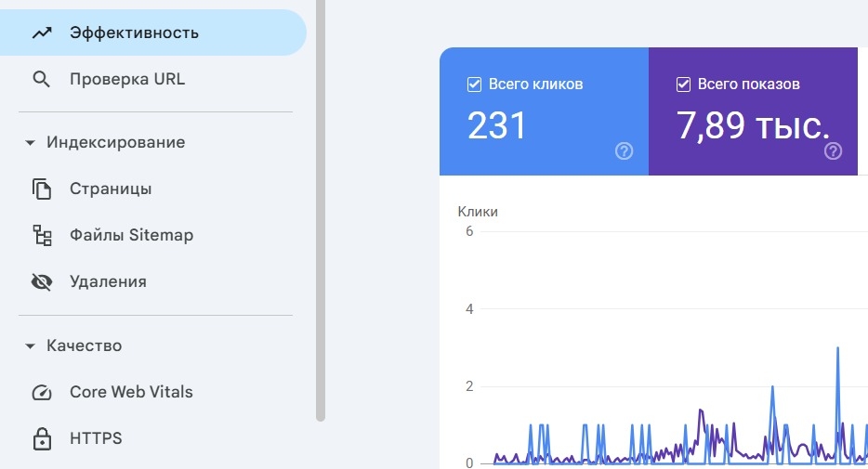Go to Файлы Sitemap page
This screenshot has width=868, height=469.
coord(131,236)
